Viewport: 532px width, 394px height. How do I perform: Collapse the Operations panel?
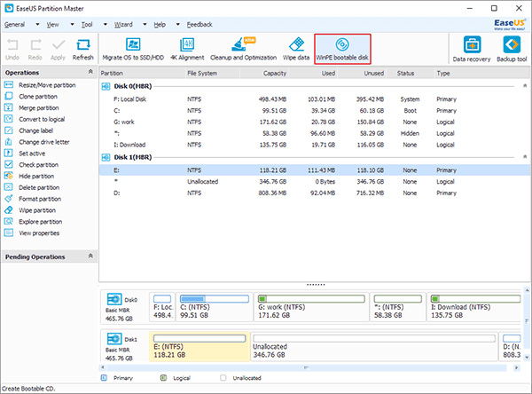coord(90,73)
